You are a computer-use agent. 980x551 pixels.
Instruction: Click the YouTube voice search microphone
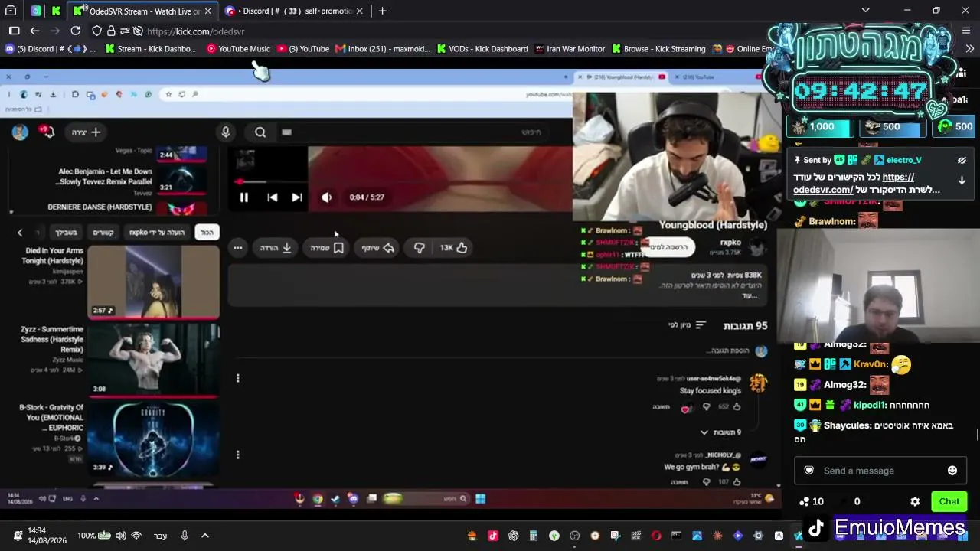[225, 132]
